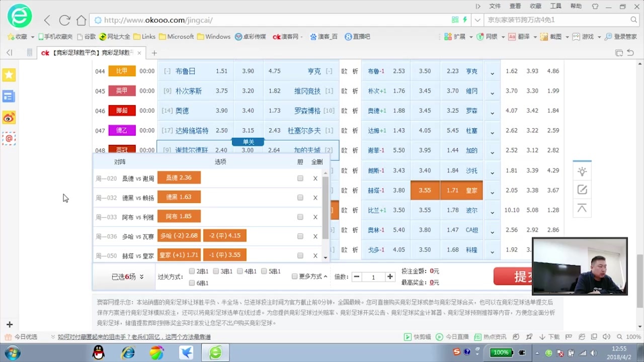The image size is (644, 362).
Task: Open 今日直播 in the status bar
Action: (452, 337)
